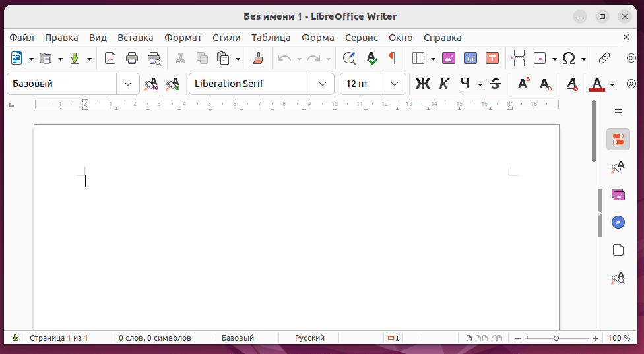Run the Spelling check icon

[x=371, y=58]
